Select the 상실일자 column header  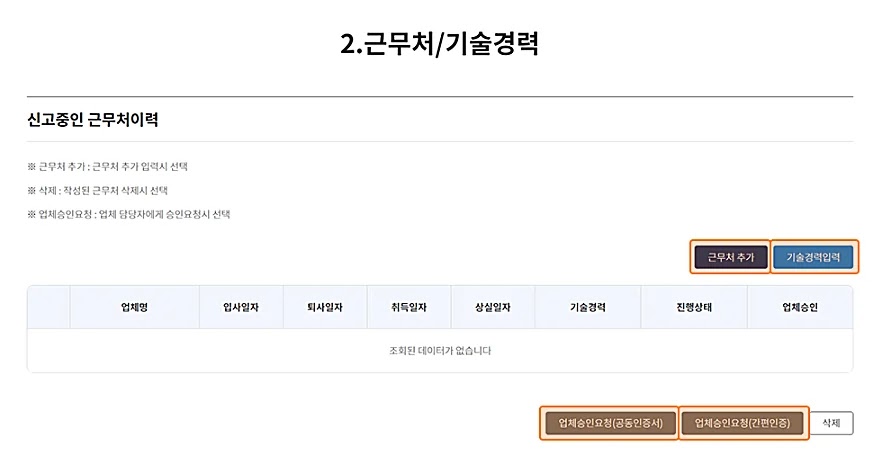coord(493,307)
